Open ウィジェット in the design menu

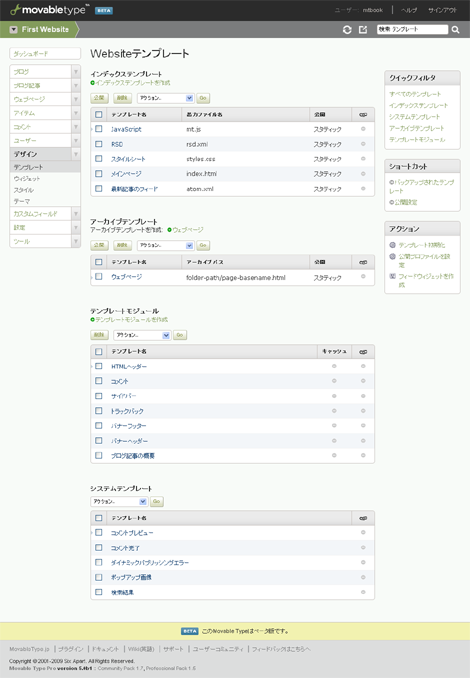tap(27, 179)
